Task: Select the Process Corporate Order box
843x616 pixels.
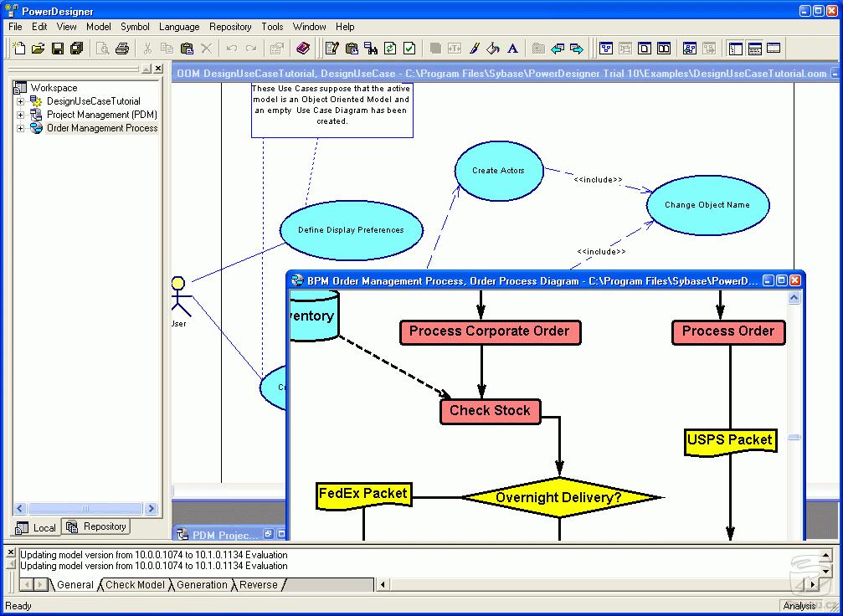Action: coord(490,332)
